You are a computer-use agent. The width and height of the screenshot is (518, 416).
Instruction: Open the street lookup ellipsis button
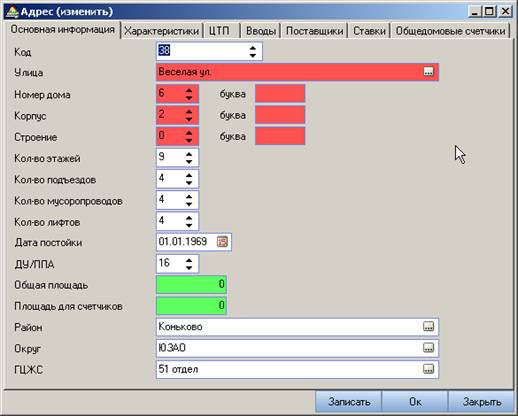point(428,71)
